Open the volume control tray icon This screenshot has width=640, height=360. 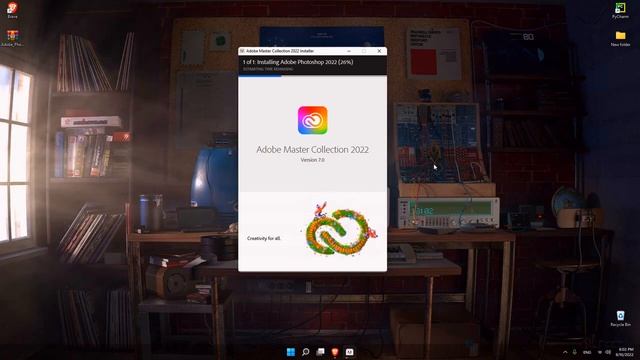coord(608,352)
